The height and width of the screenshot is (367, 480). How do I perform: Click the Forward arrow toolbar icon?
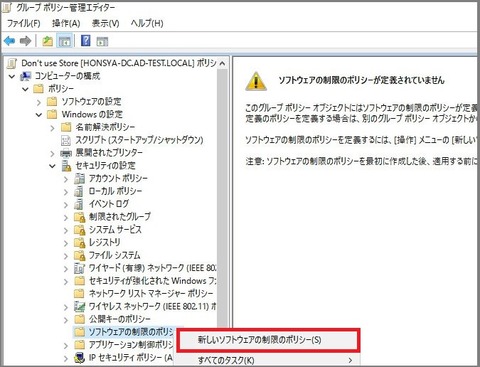coord(25,41)
